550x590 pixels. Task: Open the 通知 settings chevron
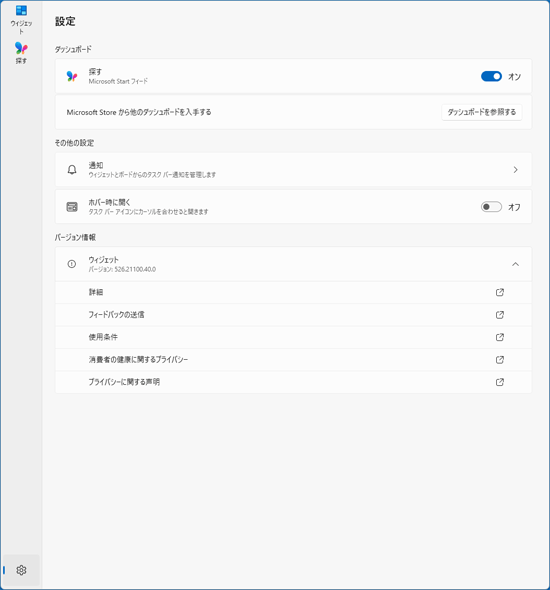pyautogui.click(x=515, y=170)
